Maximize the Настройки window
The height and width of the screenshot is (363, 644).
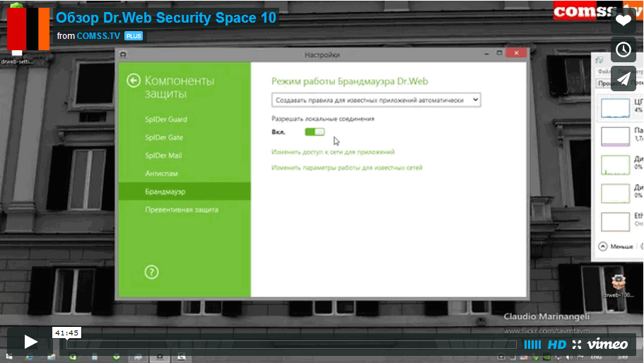pyautogui.click(x=499, y=53)
